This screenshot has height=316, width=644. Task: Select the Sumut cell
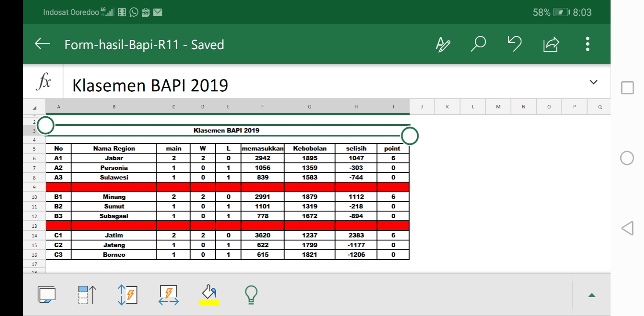[114, 206]
